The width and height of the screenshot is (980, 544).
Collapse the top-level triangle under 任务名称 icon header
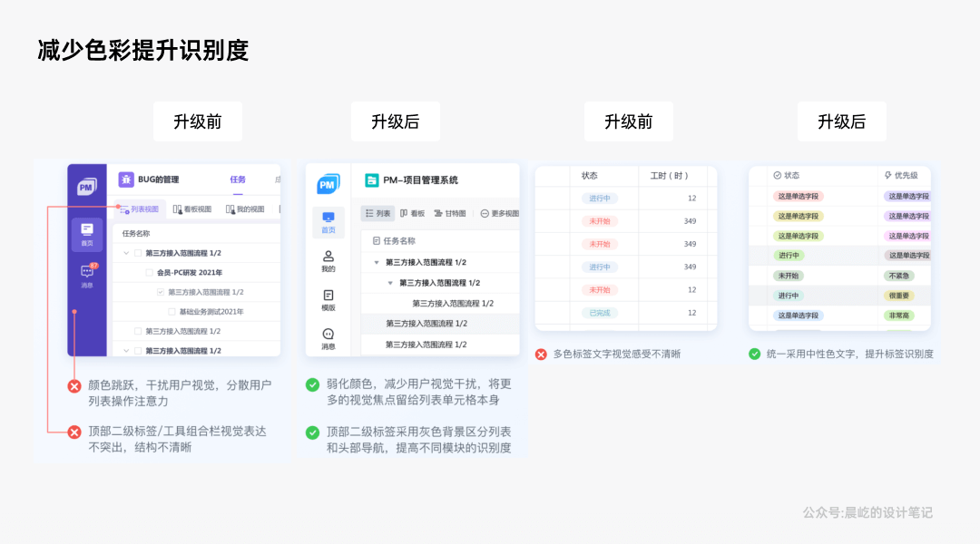[x=377, y=262]
